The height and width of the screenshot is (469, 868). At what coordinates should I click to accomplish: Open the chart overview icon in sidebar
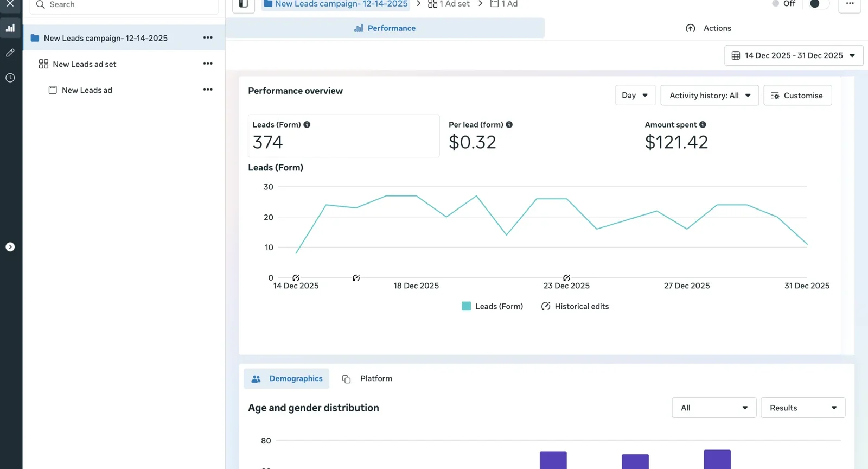tap(10, 28)
